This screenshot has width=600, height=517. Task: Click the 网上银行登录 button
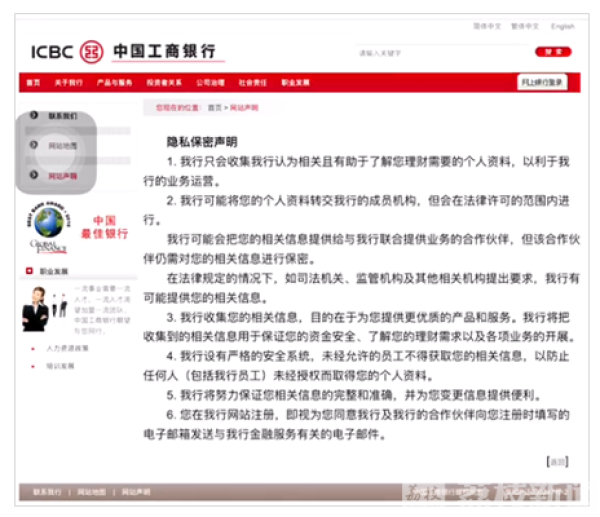[x=542, y=83]
